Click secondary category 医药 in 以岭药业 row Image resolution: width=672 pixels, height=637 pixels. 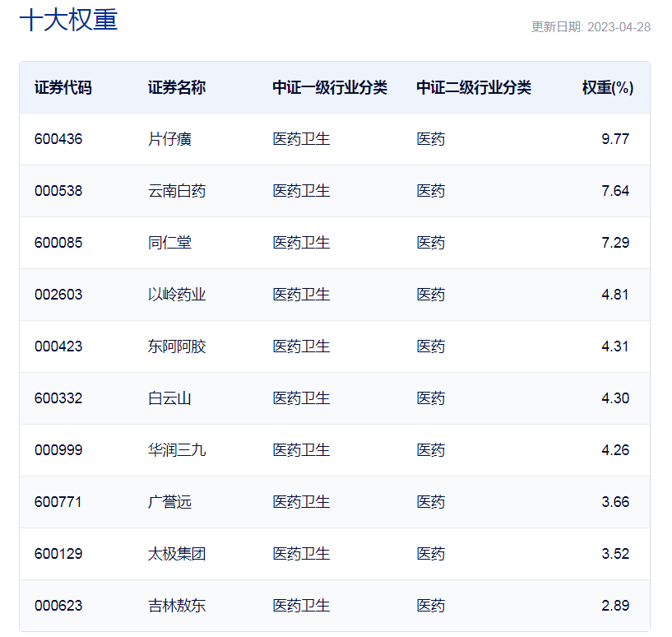[431, 295]
